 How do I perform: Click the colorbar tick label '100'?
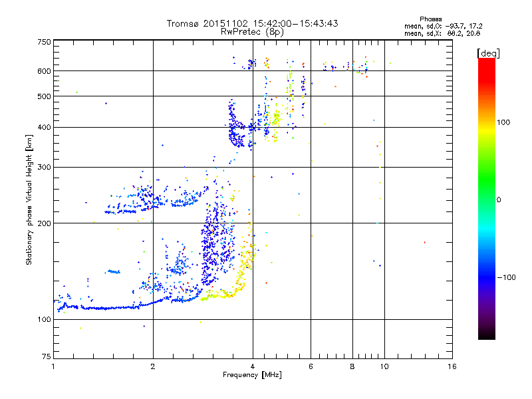click(503, 122)
